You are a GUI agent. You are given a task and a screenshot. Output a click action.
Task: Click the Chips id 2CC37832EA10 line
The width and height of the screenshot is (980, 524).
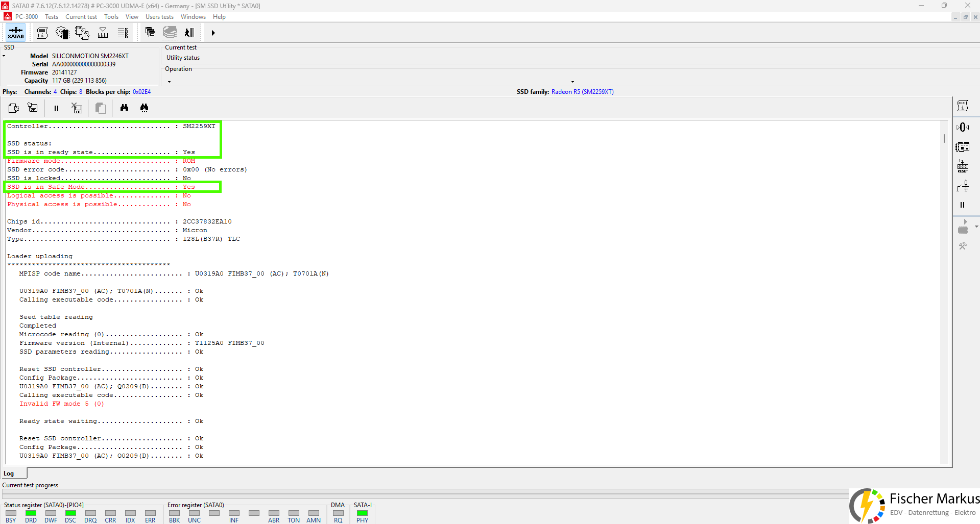pos(119,222)
